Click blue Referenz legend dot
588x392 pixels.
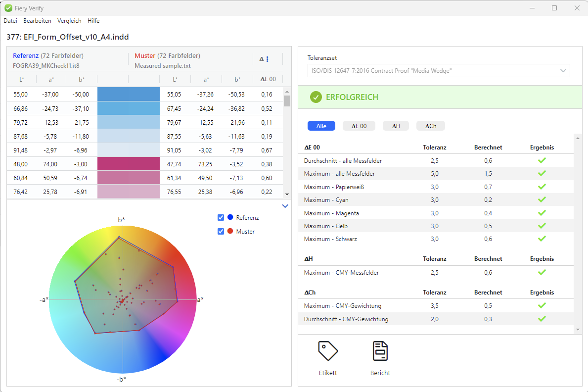click(230, 218)
